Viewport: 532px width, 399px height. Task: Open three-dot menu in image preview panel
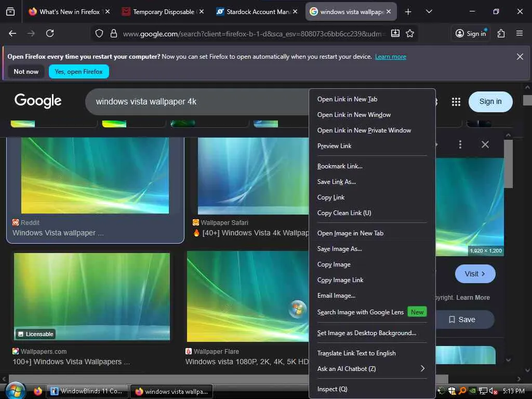(460, 144)
